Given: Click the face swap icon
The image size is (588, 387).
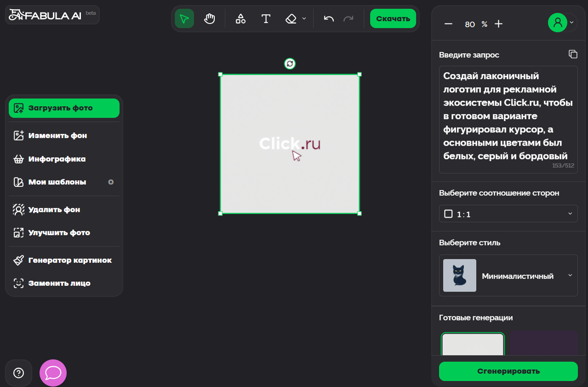Looking at the screenshot, I should pos(18,283).
